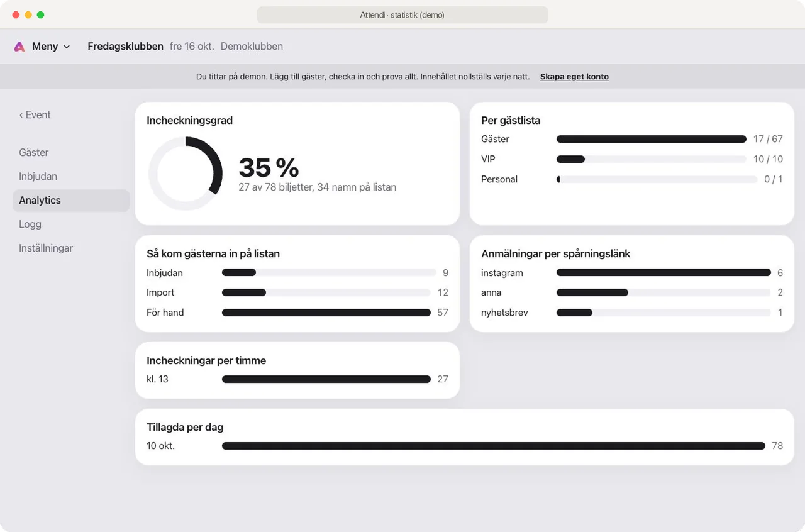Click the Incheckningar per timme heading
The image size is (805, 532).
coord(206,360)
